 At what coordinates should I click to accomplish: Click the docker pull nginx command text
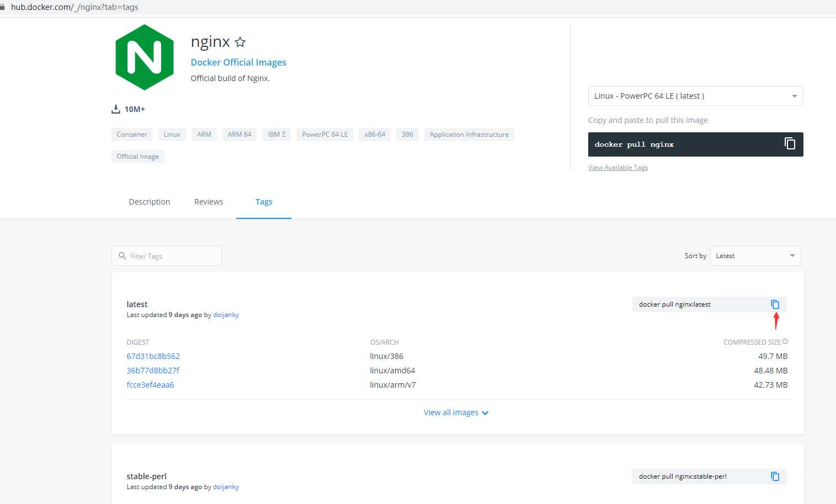634,144
